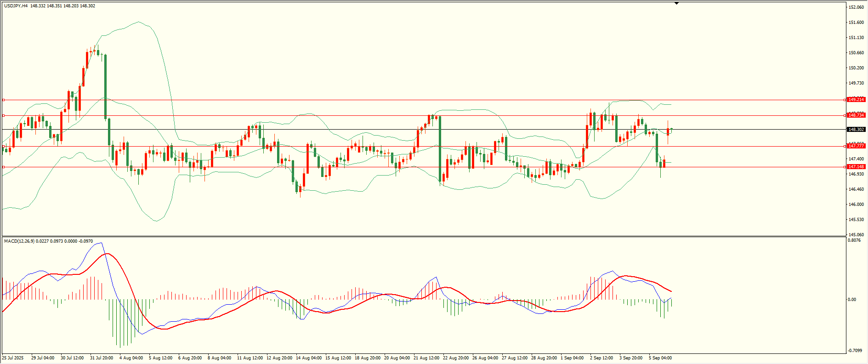Click the 145.530 price scale value
The image size is (868, 364).
[856, 220]
